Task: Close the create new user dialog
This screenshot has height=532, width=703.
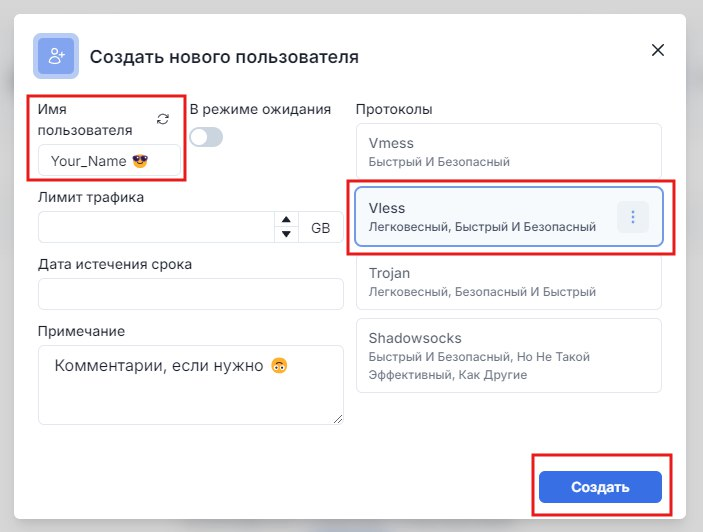Action: click(658, 50)
